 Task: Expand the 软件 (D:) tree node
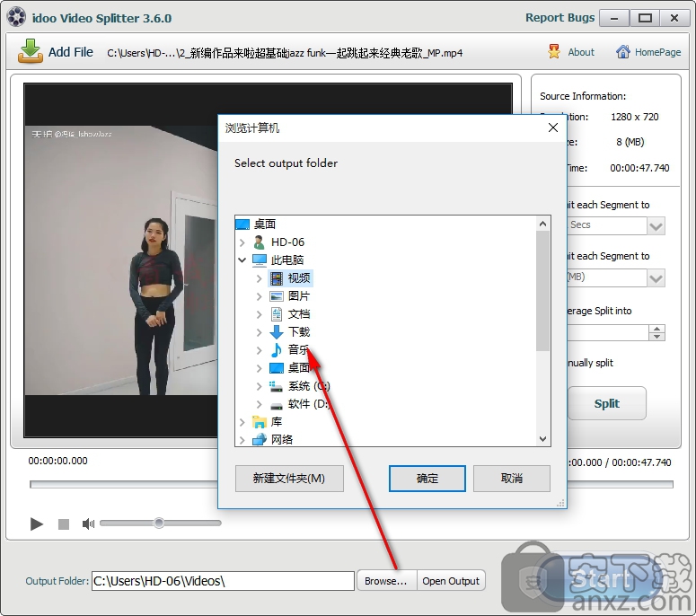(x=260, y=404)
